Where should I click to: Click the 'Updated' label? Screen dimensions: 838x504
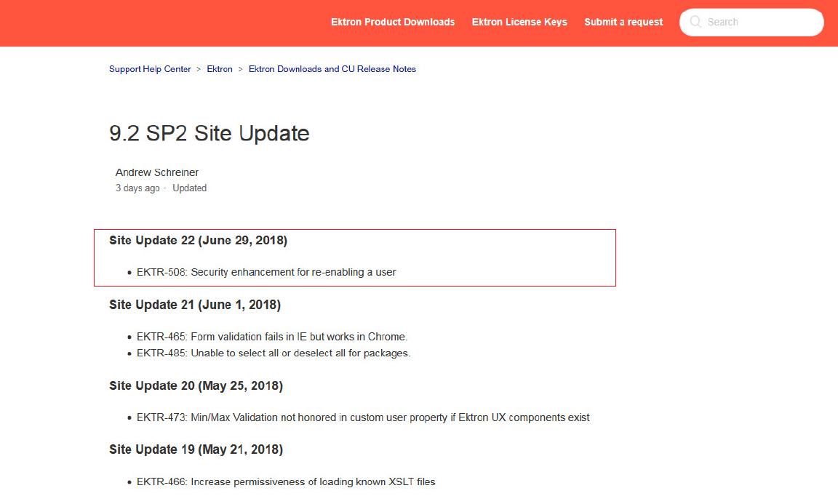[x=189, y=188]
